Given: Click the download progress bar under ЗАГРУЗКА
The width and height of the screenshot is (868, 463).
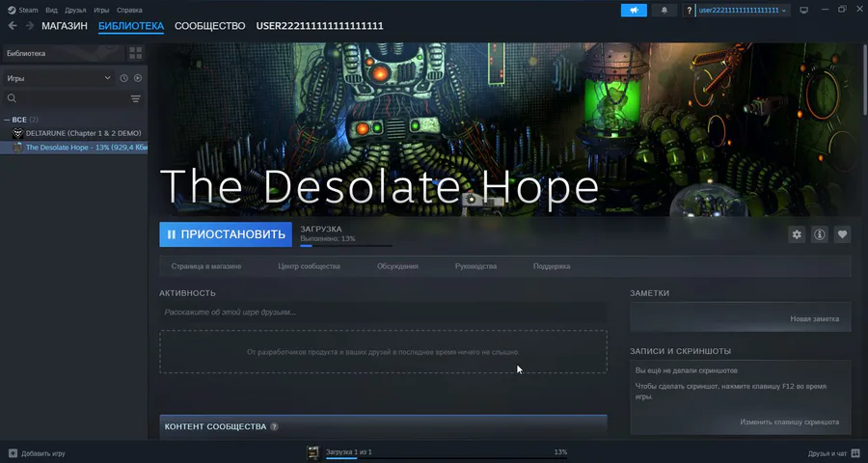Looking at the screenshot, I should [346, 245].
